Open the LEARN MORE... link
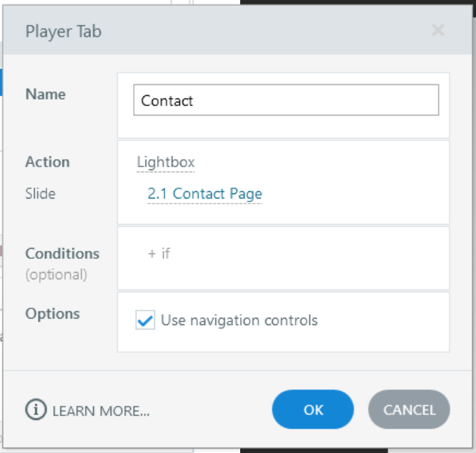Viewport: 476px width, 453px height. pyautogui.click(x=100, y=411)
